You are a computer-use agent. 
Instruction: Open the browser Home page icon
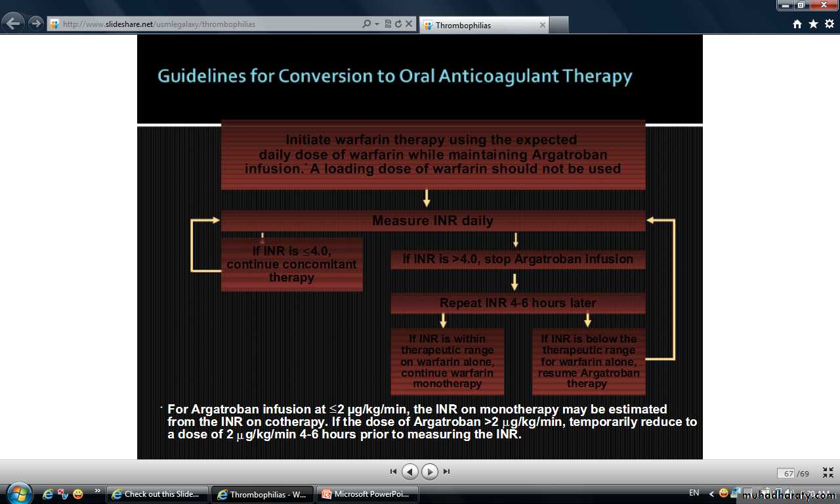[797, 24]
